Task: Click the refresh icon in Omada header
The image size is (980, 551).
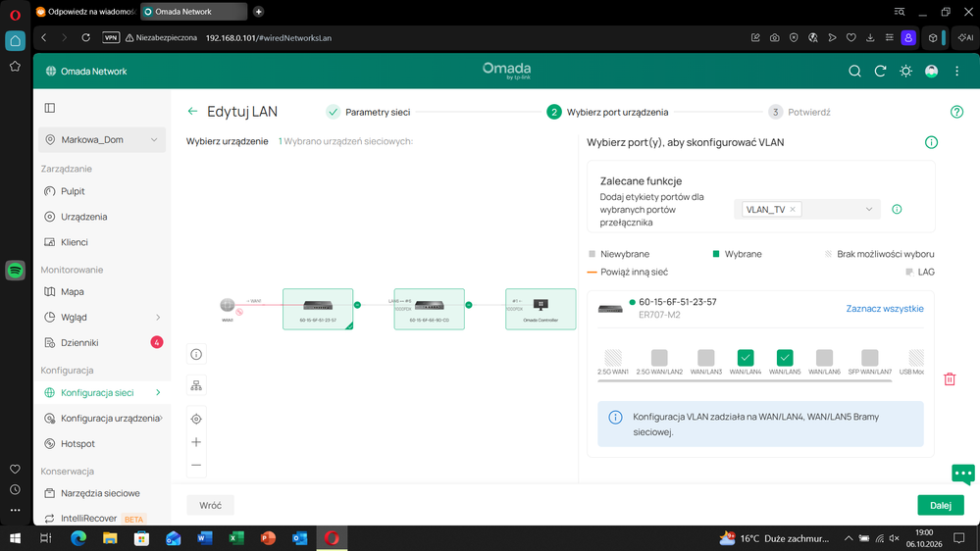Action: 880,72
